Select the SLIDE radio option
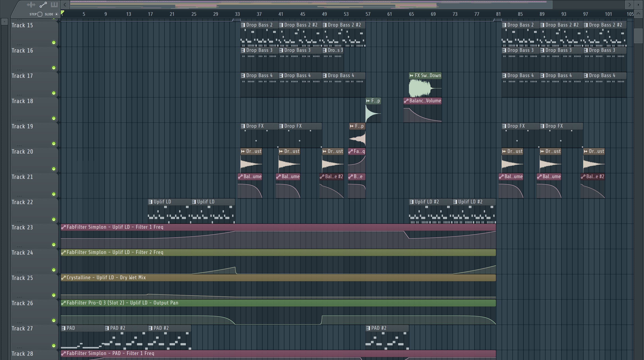The image size is (644, 360). point(57,14)
